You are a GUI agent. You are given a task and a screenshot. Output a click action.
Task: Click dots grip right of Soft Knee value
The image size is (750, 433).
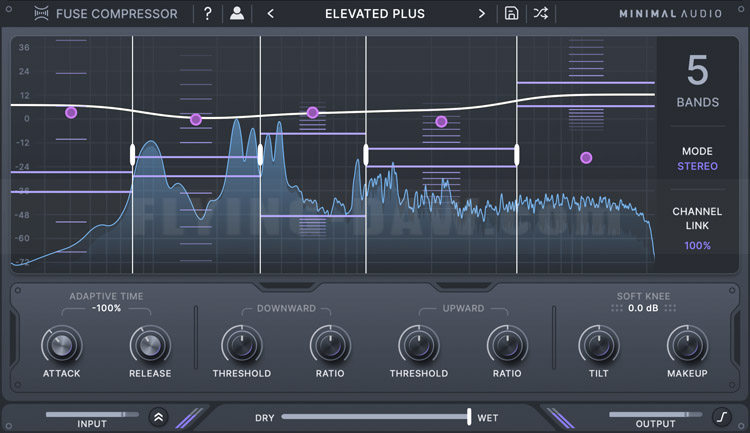[x=670, y=309]
